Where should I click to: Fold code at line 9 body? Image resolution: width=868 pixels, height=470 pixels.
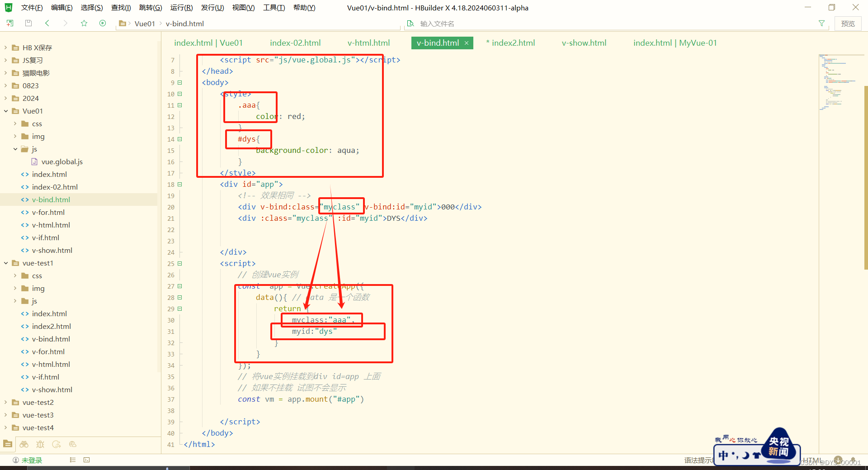(179, 82)
